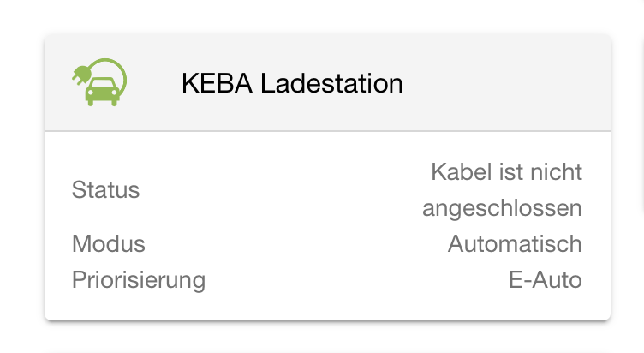
Task: Click the plug symbol on the charger icon
Action: [81, 74]
